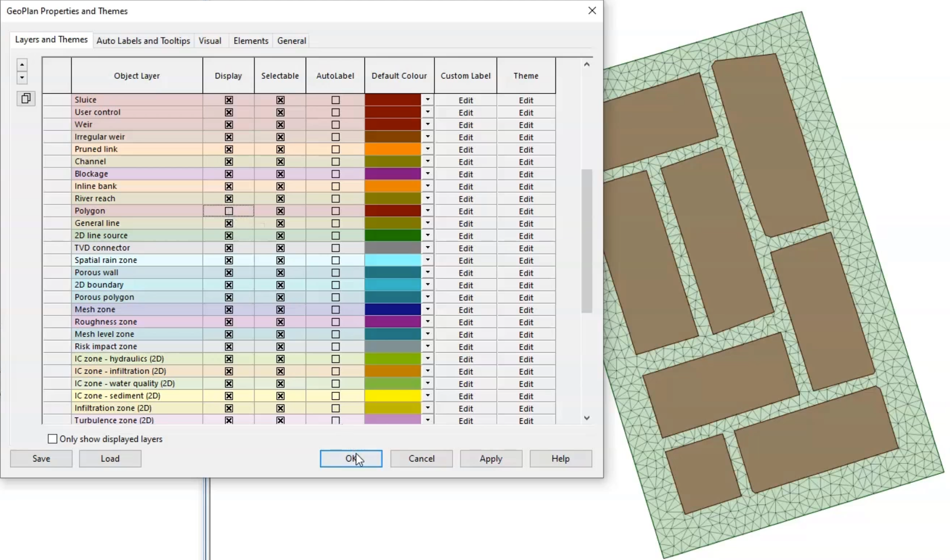Viewport: 950px width, 560px height.
Task: Click the orange colour swatch for Inline bank
Action: [x=393, y=186]
